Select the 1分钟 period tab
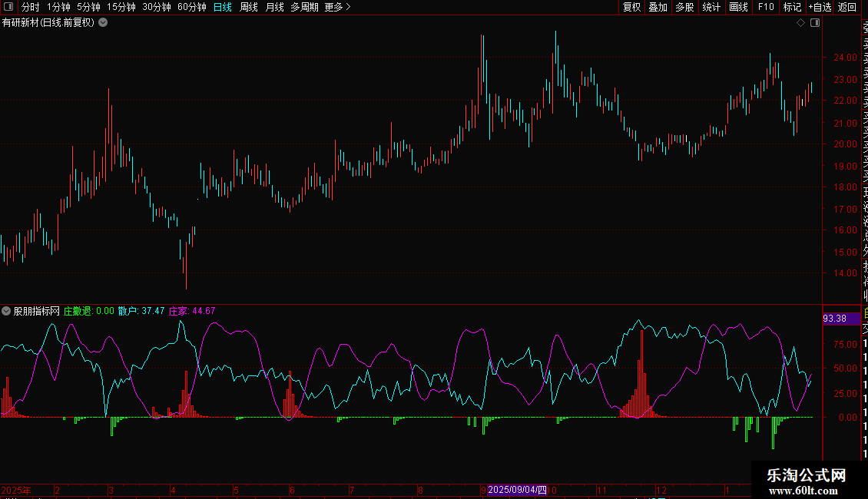868x499 pixels. tap(58, 7)
